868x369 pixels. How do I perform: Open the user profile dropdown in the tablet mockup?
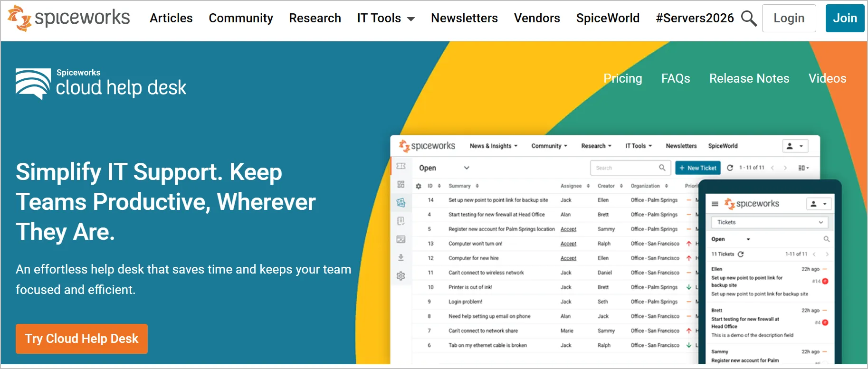tap(820, 204)
